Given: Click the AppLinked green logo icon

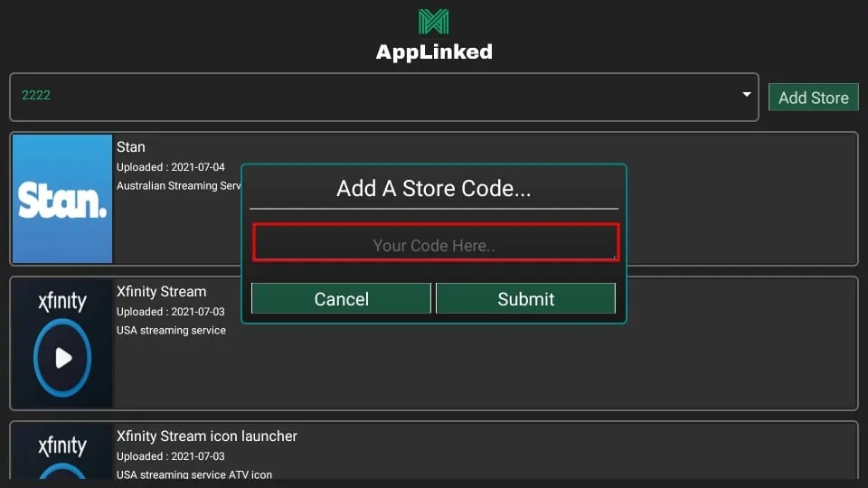Looking at the screenshot, I should pyautogui.click(x=433, y=22).
